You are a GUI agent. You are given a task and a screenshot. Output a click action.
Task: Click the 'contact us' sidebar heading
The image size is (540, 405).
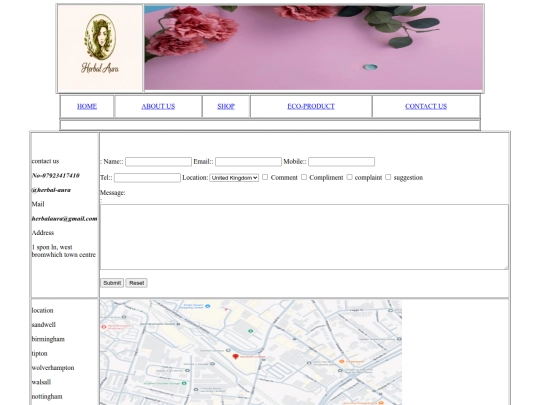pos(45,161)
